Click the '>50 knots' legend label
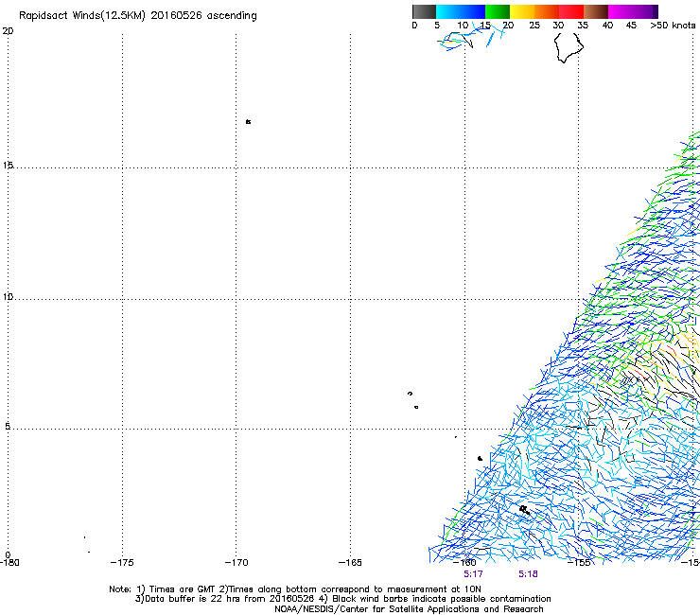The image size is (700, 615). click(673, 26)
